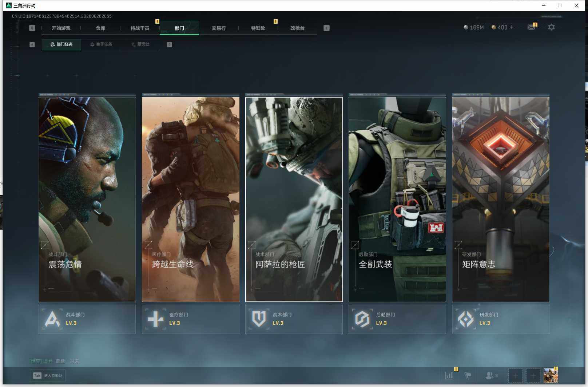Click the gold 400 currency coin icon
The height and width of the screenshot is (387, 588).
point(494,27)
